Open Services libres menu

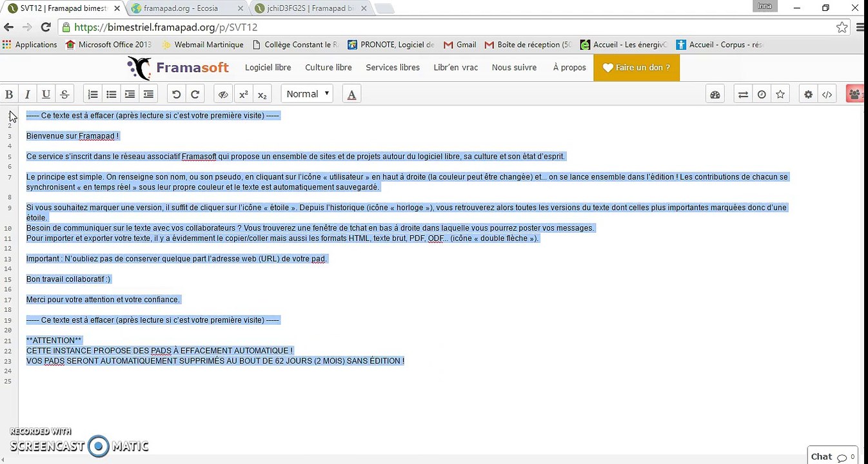393,67
